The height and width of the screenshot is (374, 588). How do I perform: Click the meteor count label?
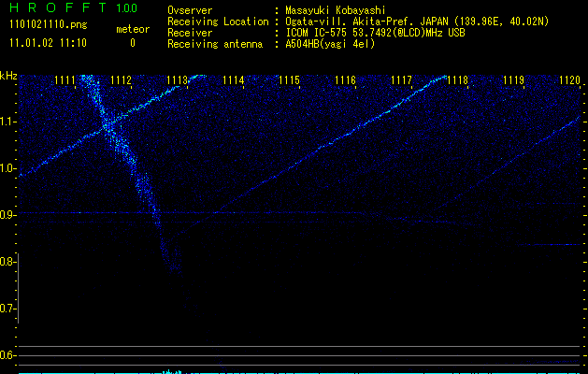tap(133, 29)
